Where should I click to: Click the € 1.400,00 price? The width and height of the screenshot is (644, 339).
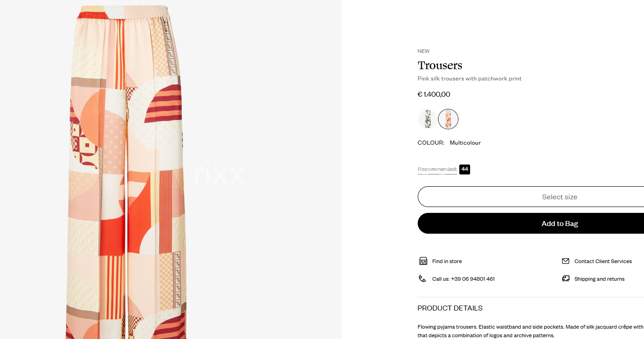434,94
